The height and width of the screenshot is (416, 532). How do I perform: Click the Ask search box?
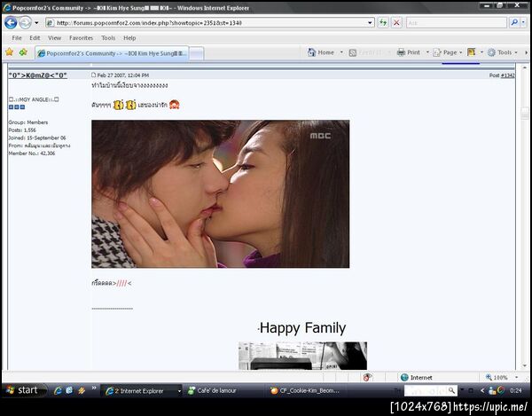(457, 23)
